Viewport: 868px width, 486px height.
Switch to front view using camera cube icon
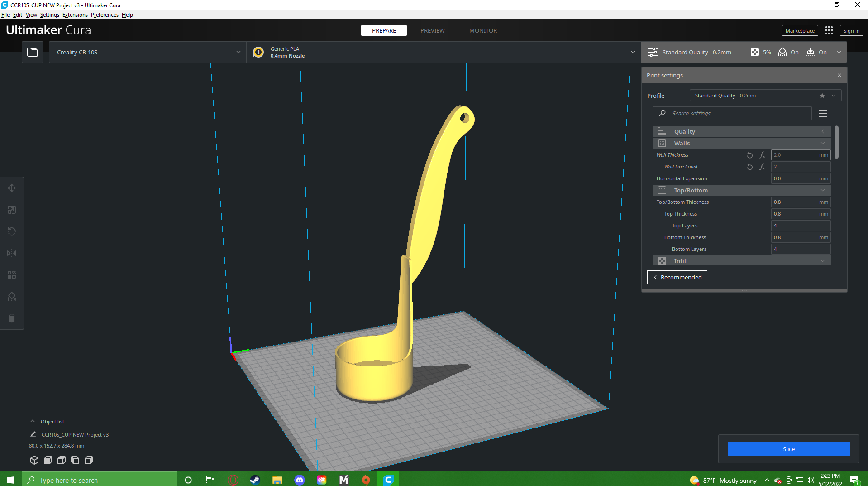pos(48,460)
